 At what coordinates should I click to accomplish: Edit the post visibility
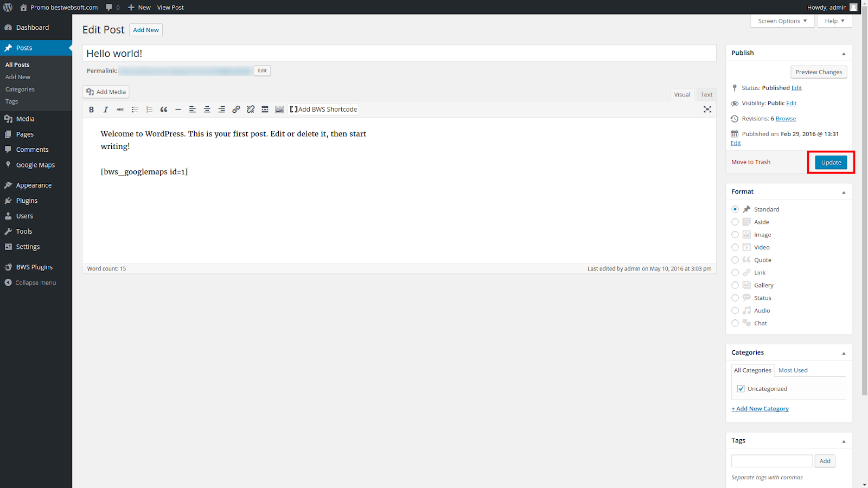pyautogui.click(x=792, y=104)
